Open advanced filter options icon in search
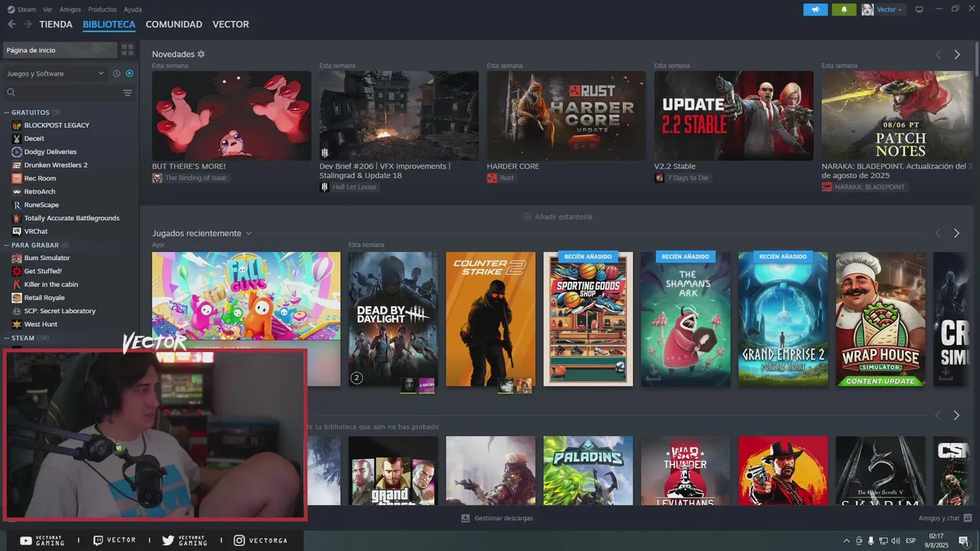The width and height of the screenshot is (980, 551). (127, 93)
